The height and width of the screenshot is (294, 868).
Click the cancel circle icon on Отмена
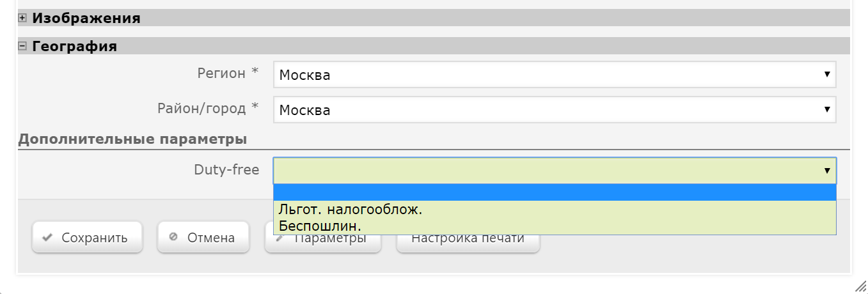[x=173, y=237]
